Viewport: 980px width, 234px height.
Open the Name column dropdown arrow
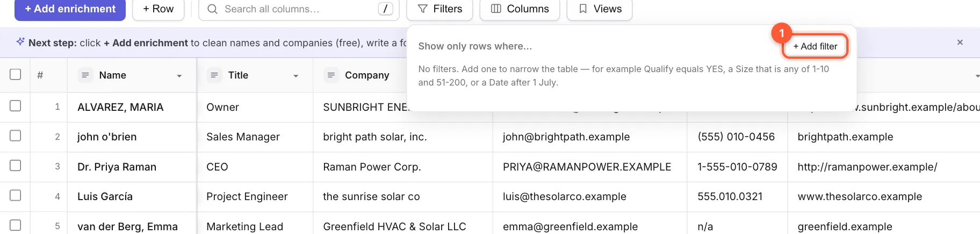coord(179,76)
